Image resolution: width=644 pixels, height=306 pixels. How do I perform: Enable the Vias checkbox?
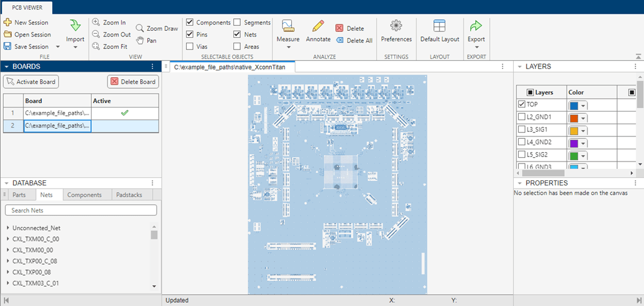click(190, 46)
